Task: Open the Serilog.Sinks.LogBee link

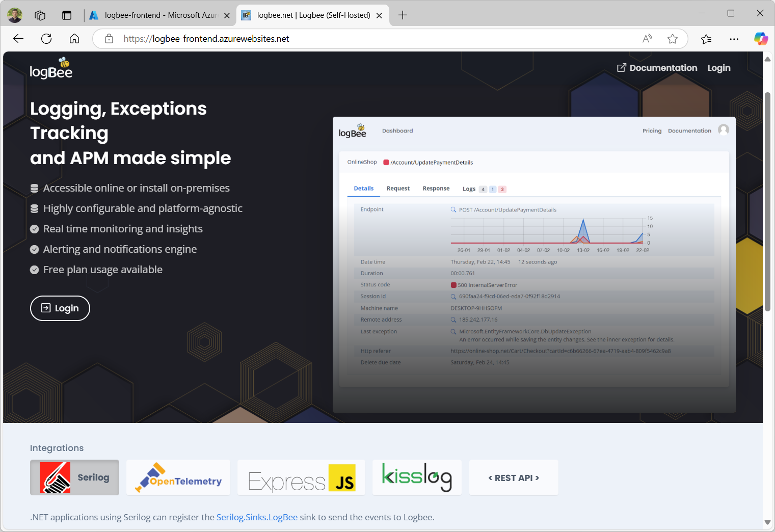Action: click(257, 517)
